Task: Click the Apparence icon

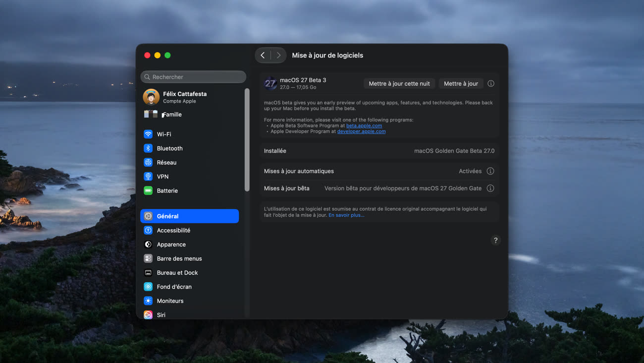Action: pyautogui.click(x=148, y=244)
